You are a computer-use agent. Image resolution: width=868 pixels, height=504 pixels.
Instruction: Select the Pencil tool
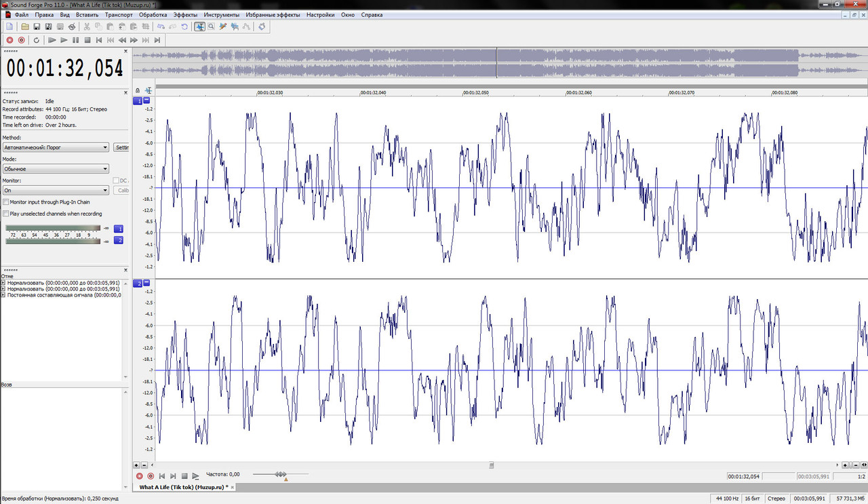pos(223,26)
